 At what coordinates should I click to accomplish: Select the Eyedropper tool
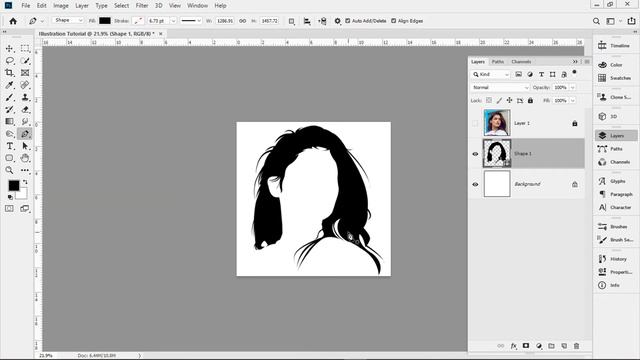[x=9, y=85]
